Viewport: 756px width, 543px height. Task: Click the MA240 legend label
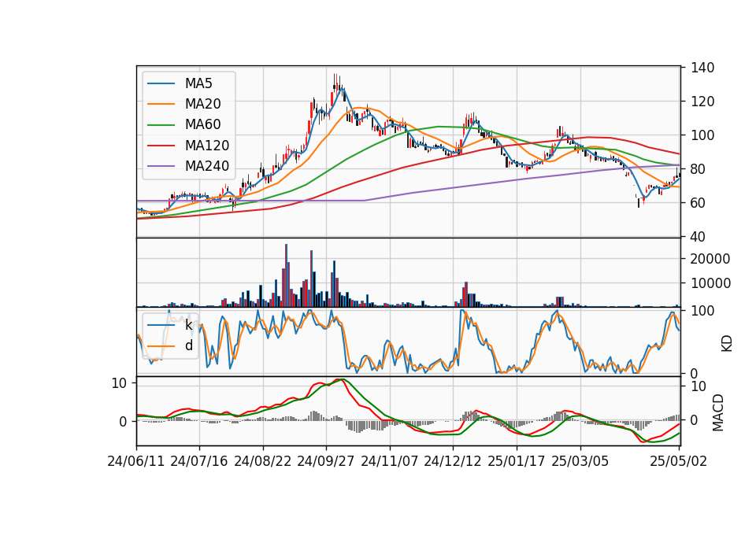(x=207, y=166)
